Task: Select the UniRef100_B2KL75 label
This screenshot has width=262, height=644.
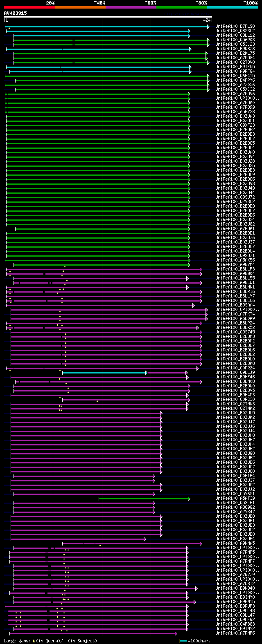Action: (235, 54)
